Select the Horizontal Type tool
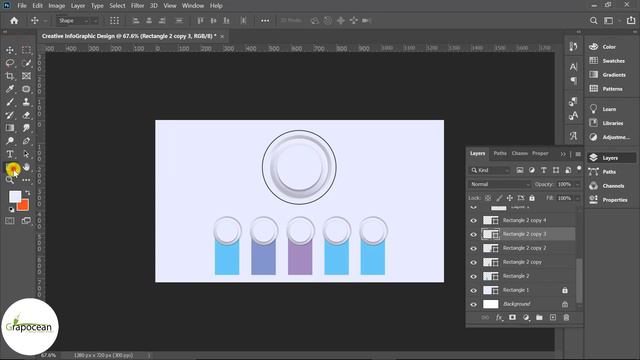Viewport: 640px width, 360px height. pos(10,154)
